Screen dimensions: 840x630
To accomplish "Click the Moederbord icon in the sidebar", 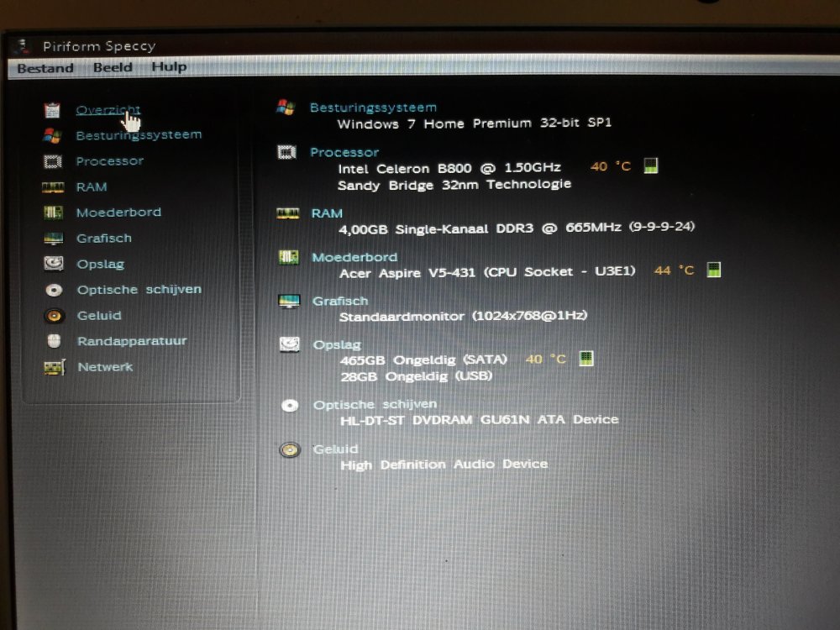I will [53, 213].
